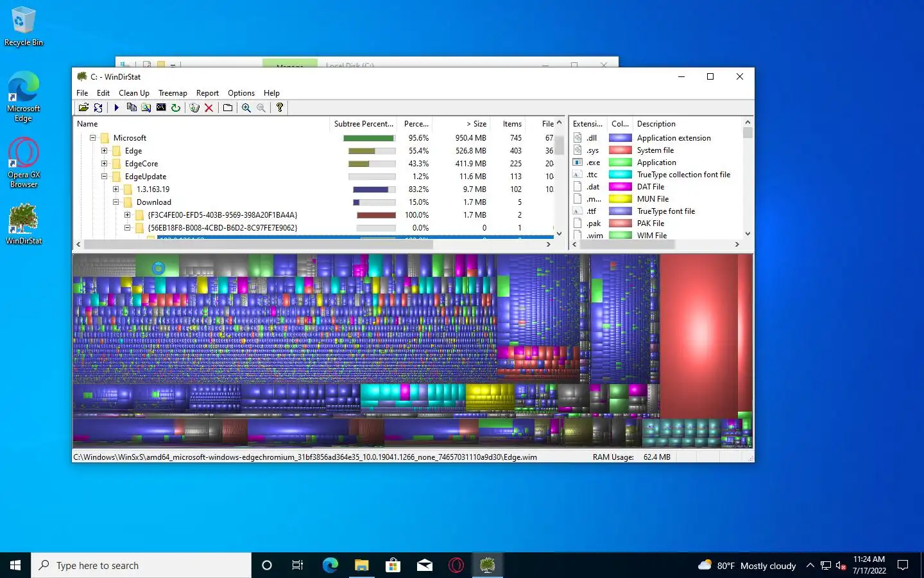924x578 pixels.
Task: Click the Command Prompt Here toolbar icon
Action: pyautogui.click(x=161, y=108)
